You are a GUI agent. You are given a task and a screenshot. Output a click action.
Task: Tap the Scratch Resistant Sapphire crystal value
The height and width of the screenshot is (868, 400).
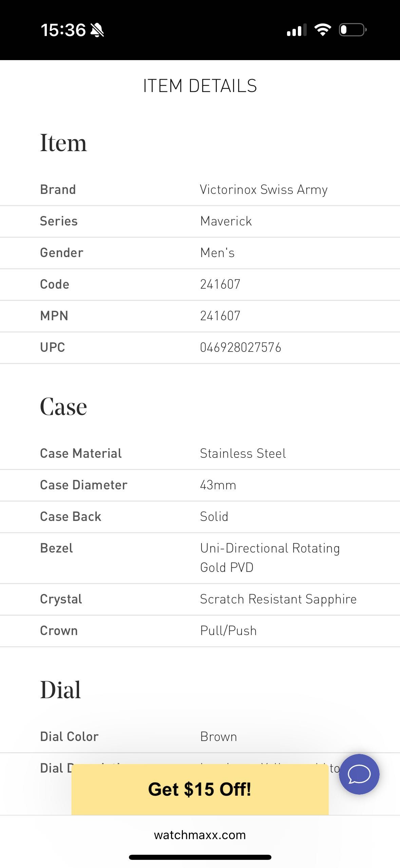(x=278, y=599)
